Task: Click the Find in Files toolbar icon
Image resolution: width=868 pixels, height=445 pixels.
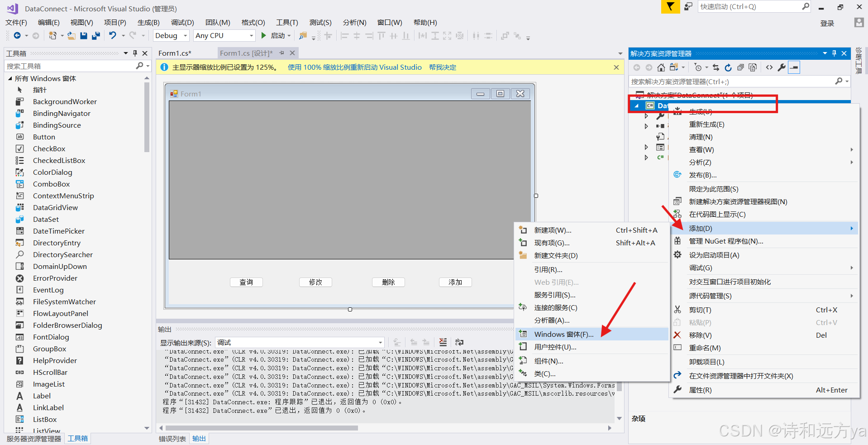Action: point(303,35)
